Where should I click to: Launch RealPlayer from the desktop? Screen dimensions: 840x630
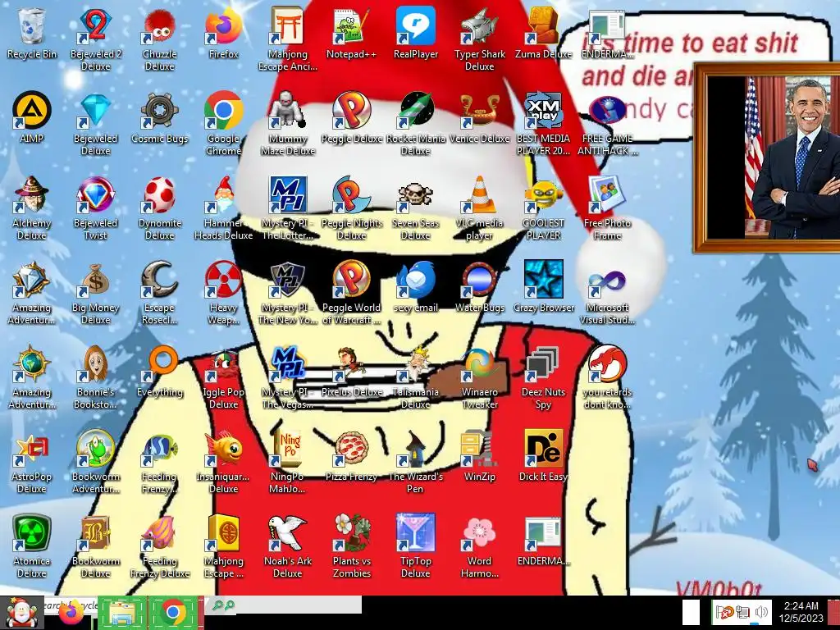click(416, 33)
